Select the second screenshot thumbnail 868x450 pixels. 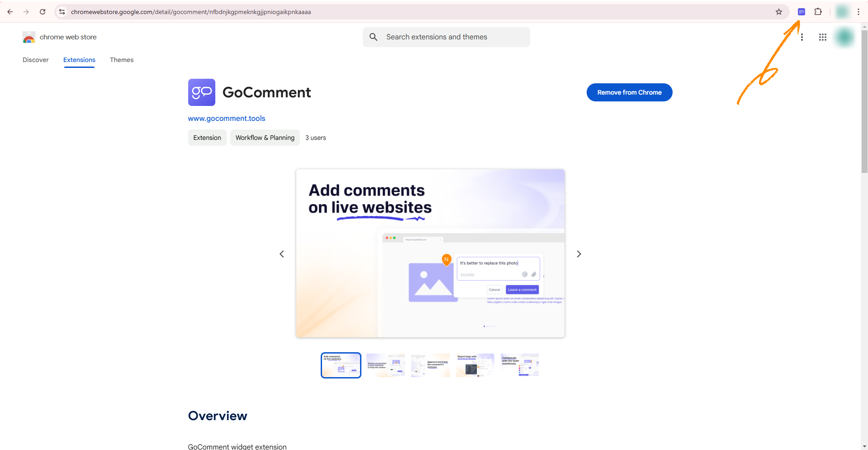[x=385, y=365]
